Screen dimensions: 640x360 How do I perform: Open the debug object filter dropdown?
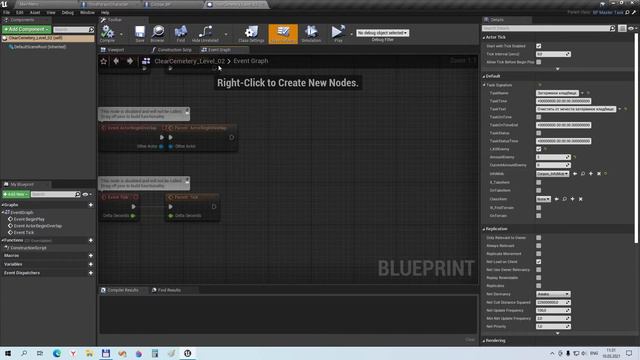pos(382,33)
